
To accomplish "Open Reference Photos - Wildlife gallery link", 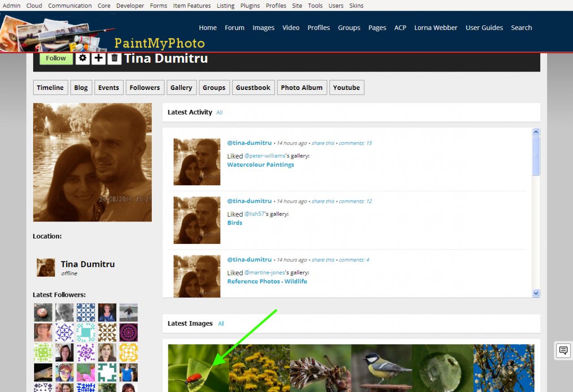I will click(267, 281).
